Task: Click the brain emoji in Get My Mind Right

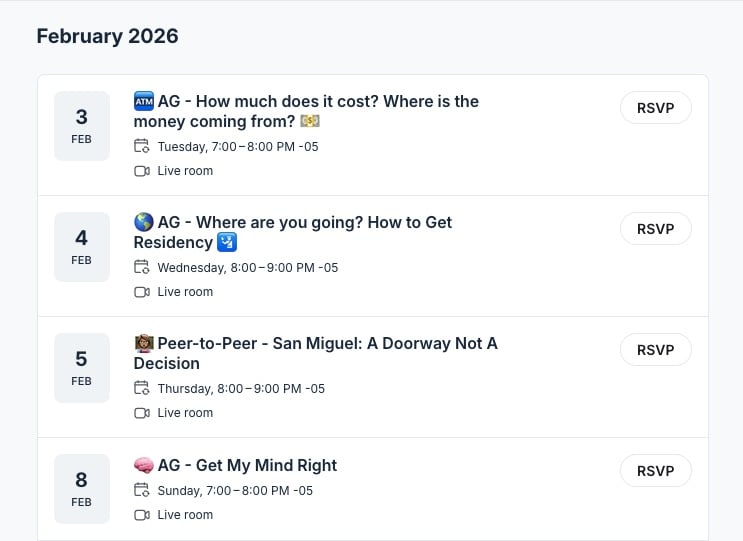Action: [x=143, y=465]
